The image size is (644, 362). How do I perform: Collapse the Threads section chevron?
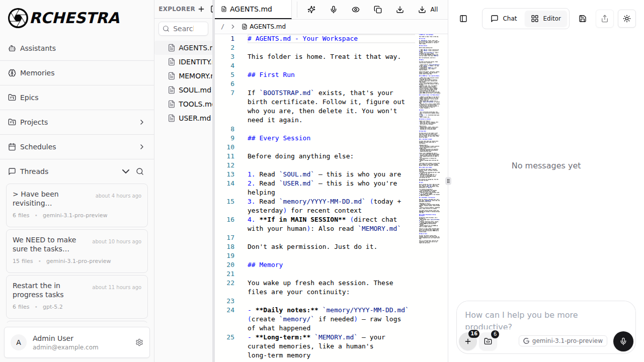[x=126, y=171]
